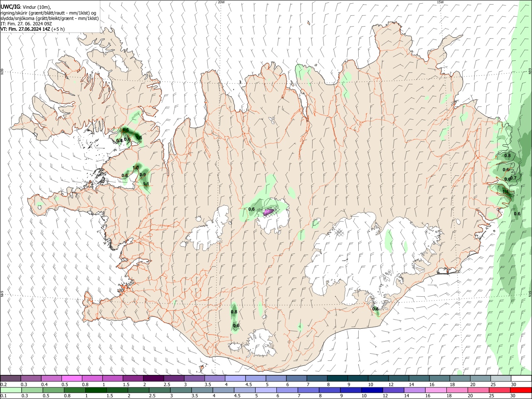Select the bright red 30 rain legend swatch
Viewport: 532px width, 399px height.
point(521,390)
